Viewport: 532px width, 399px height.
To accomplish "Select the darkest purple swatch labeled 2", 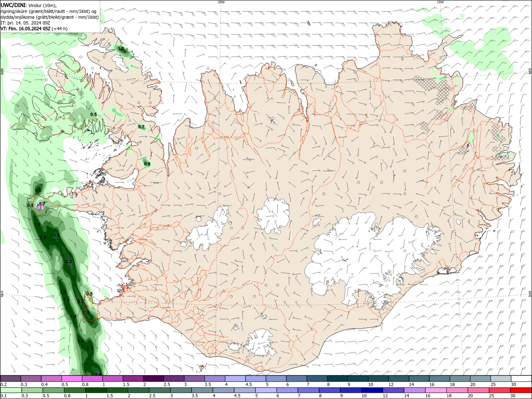I will [x=153, y=379].
